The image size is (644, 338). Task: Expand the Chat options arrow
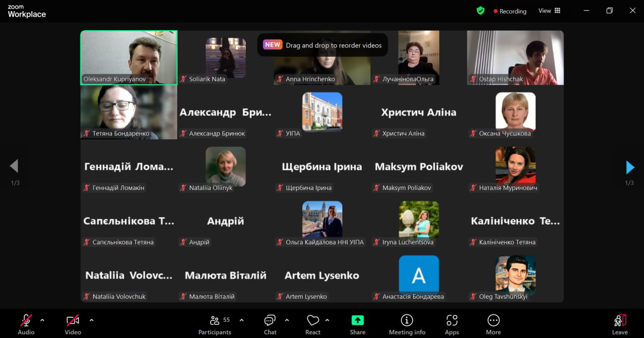point(287,320)
